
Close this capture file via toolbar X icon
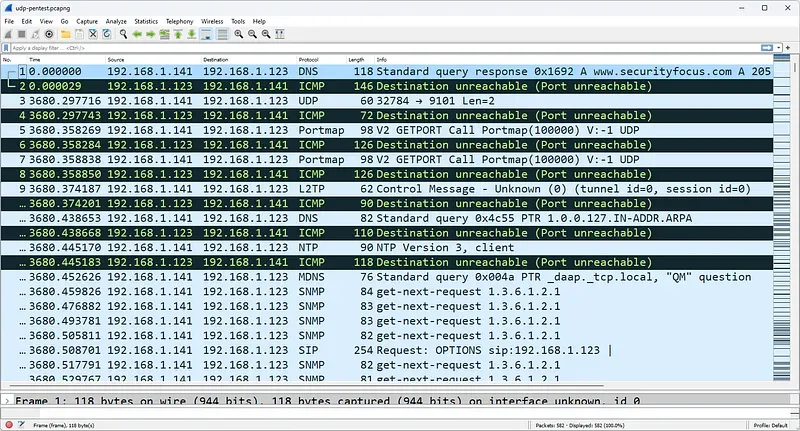click(93, 34)
